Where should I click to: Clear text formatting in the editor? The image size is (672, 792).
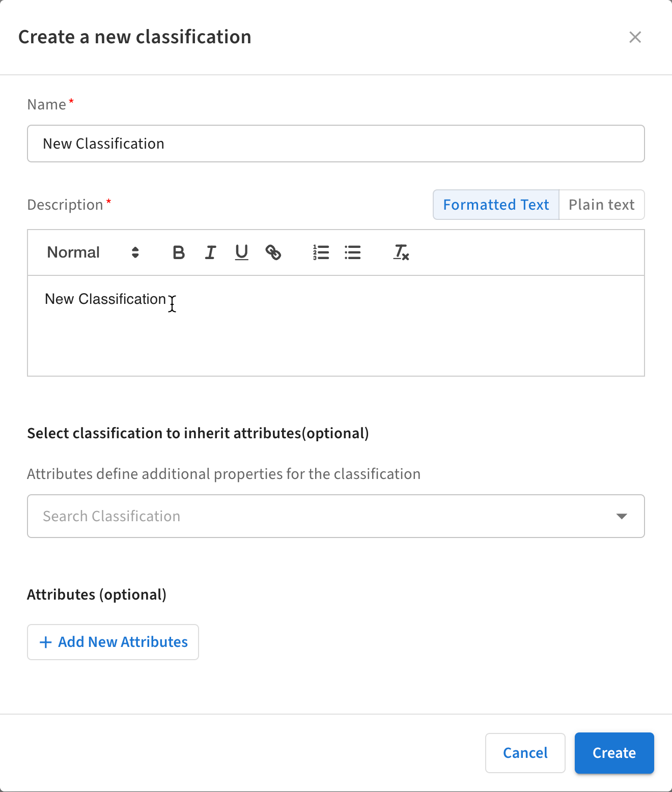[x=401, y=252]
